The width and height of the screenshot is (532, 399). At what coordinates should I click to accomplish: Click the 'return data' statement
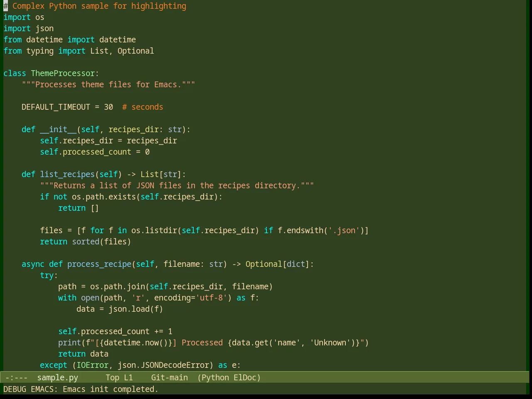(83, 354)
